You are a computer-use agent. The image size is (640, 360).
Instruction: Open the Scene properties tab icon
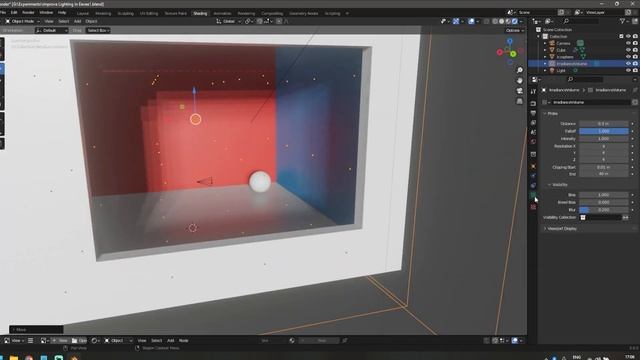click(x=533, y=132)
